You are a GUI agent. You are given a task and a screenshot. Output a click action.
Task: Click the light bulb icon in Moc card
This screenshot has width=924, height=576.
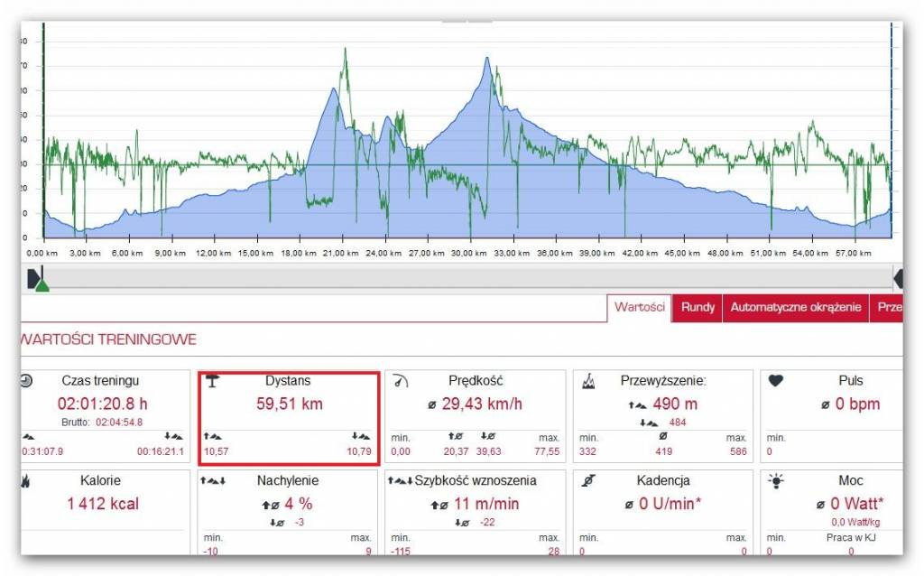click(x=776, y=480)
